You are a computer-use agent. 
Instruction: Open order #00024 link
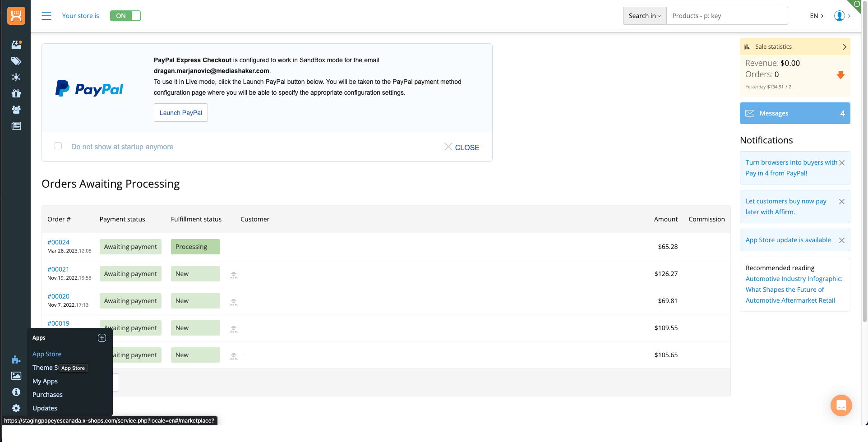[58, 242]
